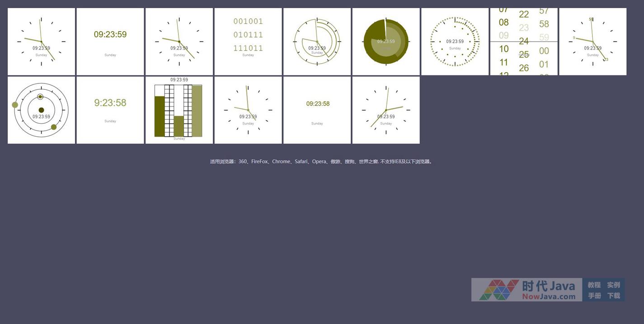Click the bold dark 09:23:59 digital clock
The height and width of the screenshot is (324, 644).
[x=110, y=42]
